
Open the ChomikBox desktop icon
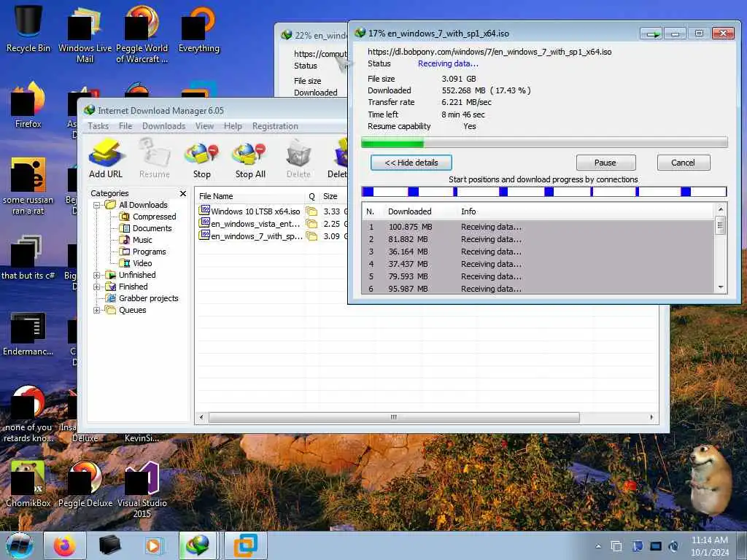tap(28, 484)
